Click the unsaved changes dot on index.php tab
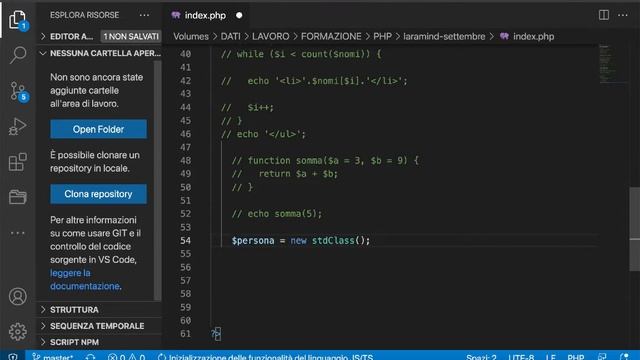The width and height of the screenshot is (640, 360). pos(239,16)
